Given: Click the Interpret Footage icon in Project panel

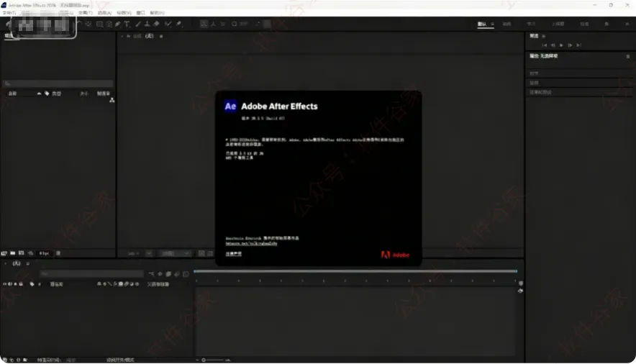Looking at the screenshot, I should (4, 253).
